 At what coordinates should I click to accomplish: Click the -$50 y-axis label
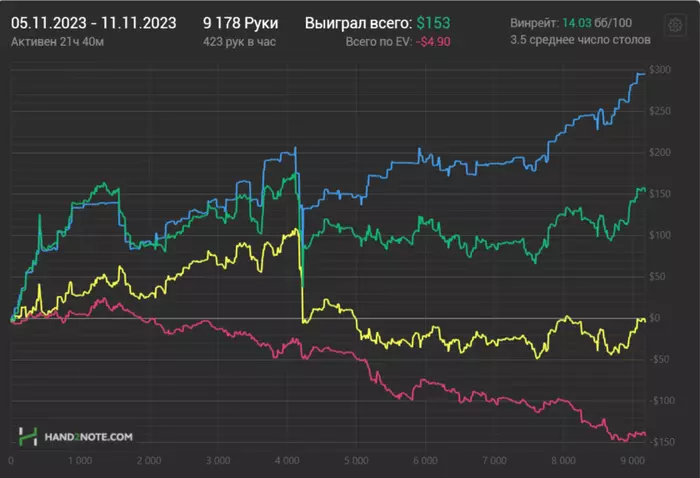point(659,359)
